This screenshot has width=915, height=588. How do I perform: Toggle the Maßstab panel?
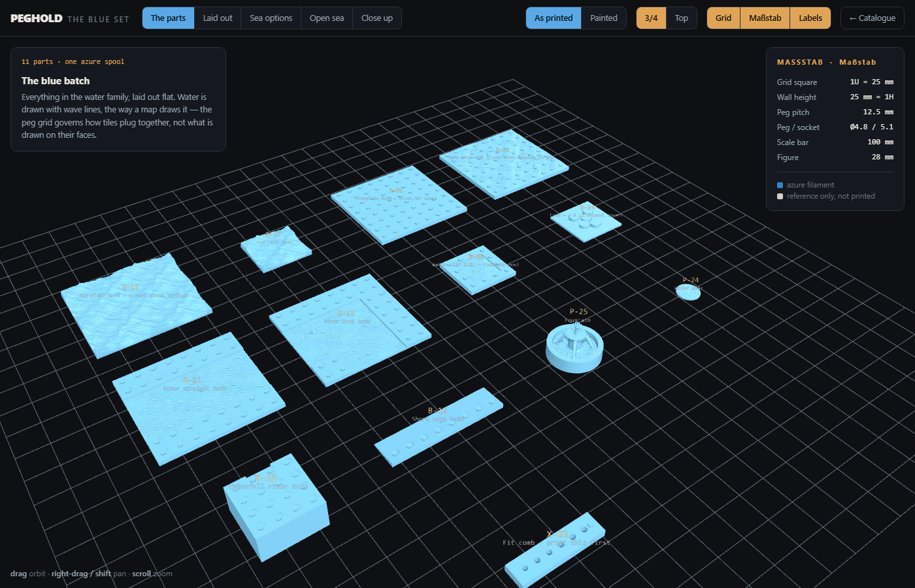[x=765, y=18]
